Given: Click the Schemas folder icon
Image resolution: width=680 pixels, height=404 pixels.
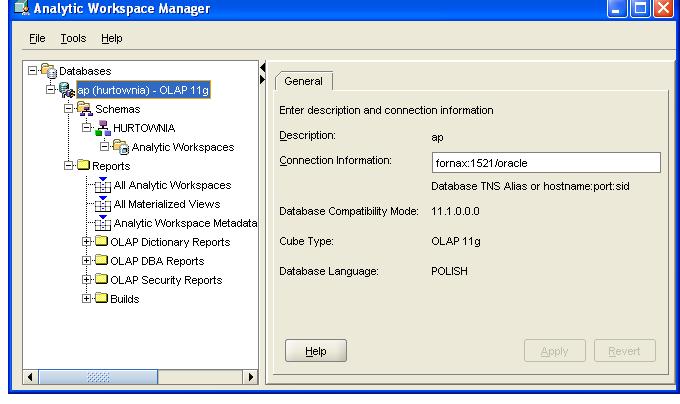Looking at the screenshot, I should click(85, 109).
